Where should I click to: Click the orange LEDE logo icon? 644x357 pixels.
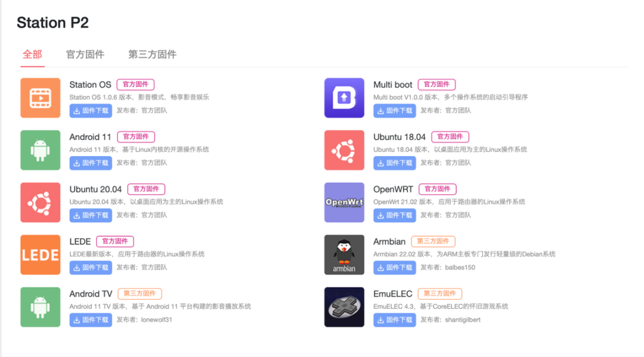pos(40,254)
